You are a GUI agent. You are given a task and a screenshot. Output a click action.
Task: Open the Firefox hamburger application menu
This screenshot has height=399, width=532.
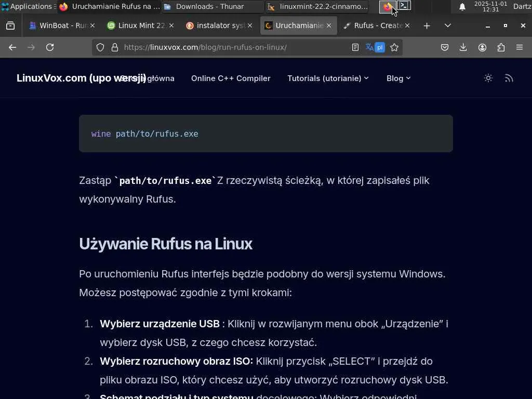(x=520, y=47)
